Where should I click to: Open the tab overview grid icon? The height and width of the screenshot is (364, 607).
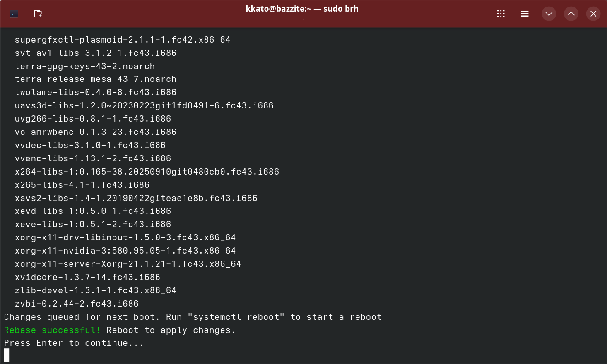click(x=501, y=14)
